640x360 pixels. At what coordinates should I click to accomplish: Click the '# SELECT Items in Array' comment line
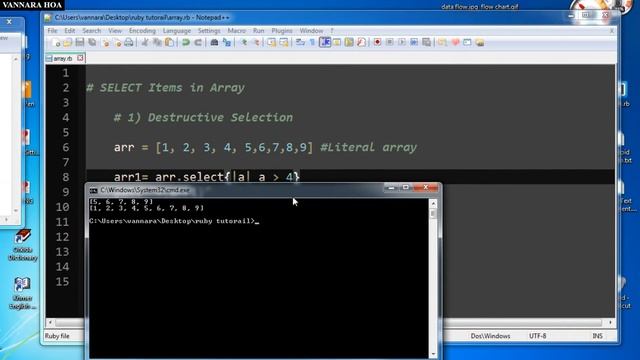165,88
